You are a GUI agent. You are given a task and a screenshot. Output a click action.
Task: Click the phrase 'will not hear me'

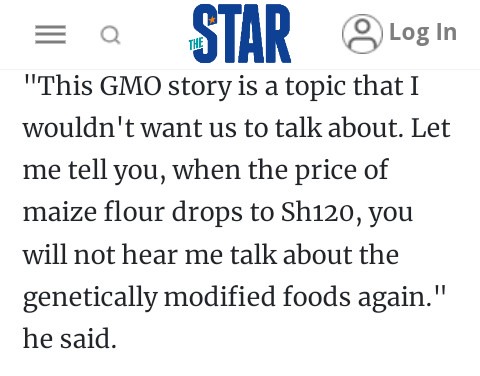tap(123, 255)
